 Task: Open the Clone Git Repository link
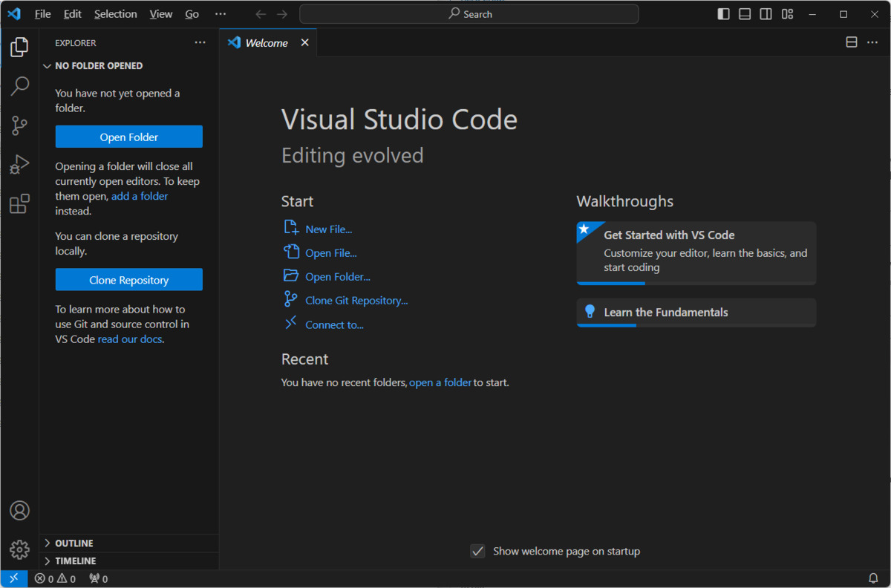[356, 300]
